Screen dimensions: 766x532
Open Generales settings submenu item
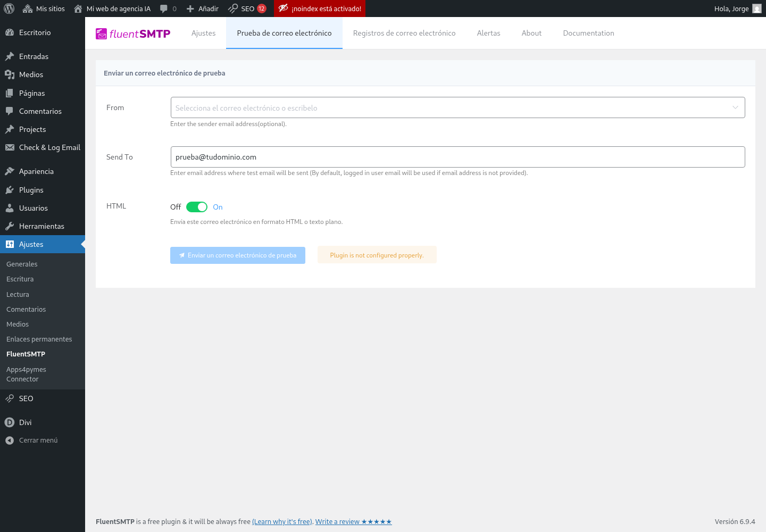point(22,264)
